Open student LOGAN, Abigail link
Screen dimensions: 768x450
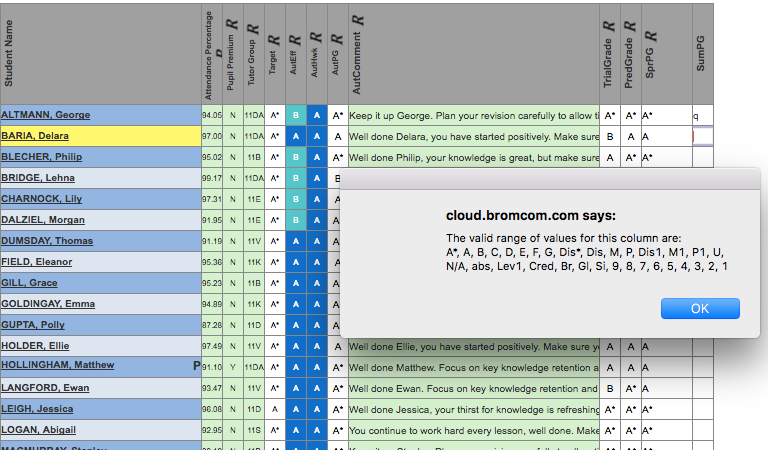(39, 430)
